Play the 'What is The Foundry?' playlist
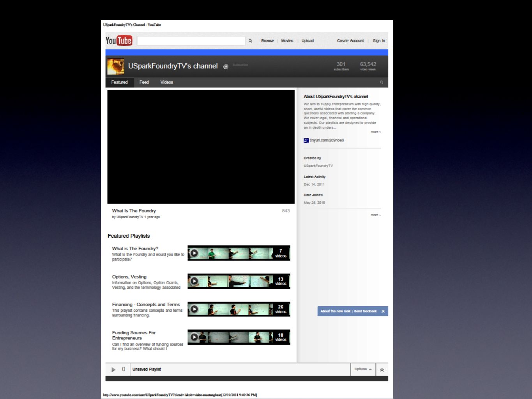The width and height of the screenshot is (532, 399). point(194,253)
